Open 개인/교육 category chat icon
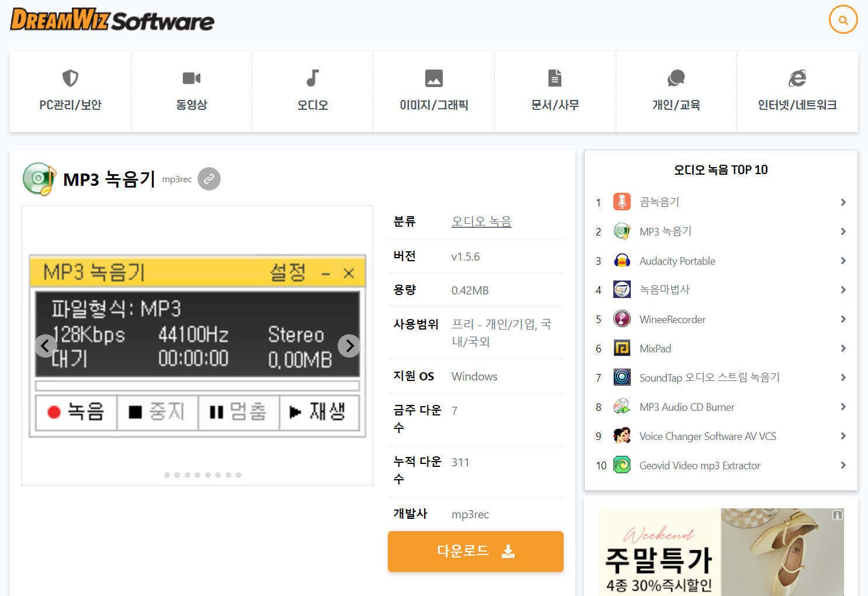Viewport: 868px width, 596px height. pyautogui.click(x=676, y=78)
